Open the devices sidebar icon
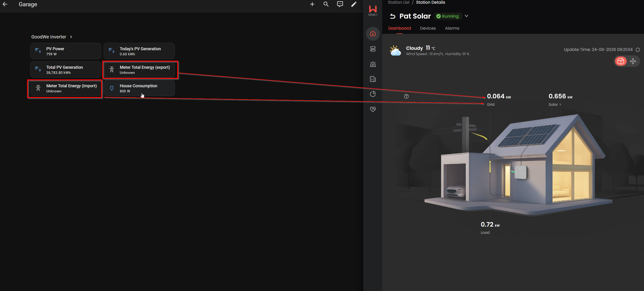The image size is (644, 291). pyautogui.click(x=373, y=49)
